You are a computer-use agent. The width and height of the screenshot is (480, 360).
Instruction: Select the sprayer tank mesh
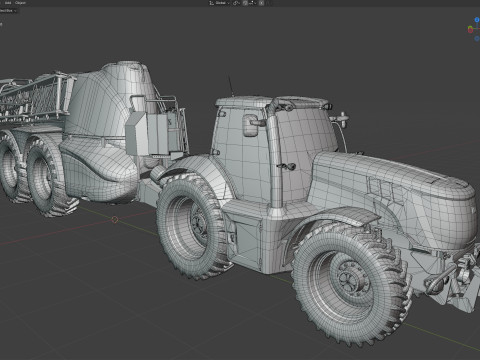coord(108,102)
